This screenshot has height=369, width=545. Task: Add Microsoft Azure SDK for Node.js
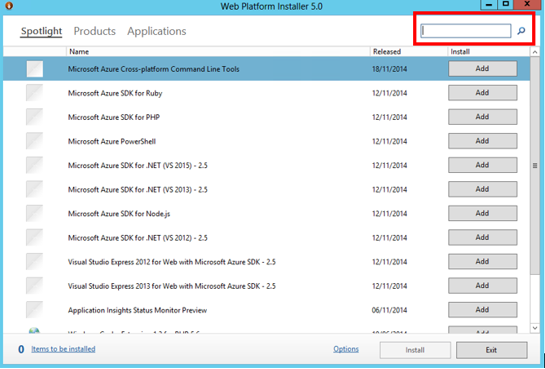[x=482, y=213]
